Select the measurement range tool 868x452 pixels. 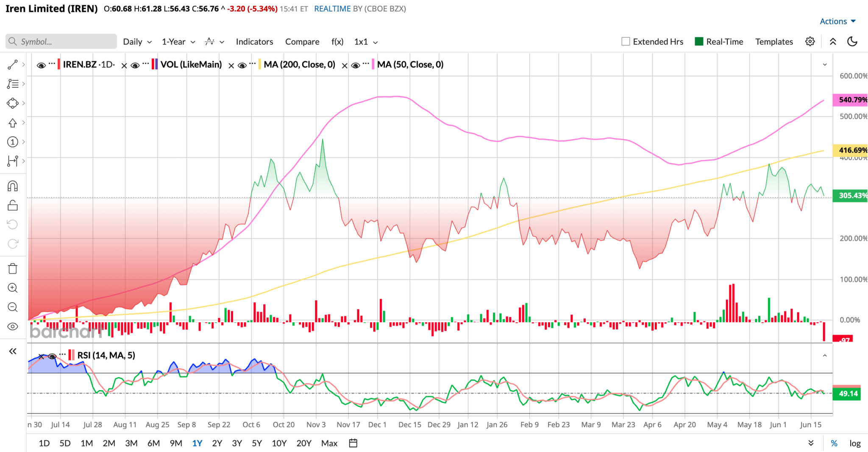pyautogui.click(x=12, y=161)
